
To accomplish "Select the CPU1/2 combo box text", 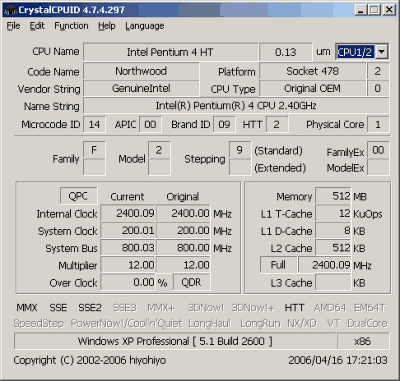I will point(355,52).
